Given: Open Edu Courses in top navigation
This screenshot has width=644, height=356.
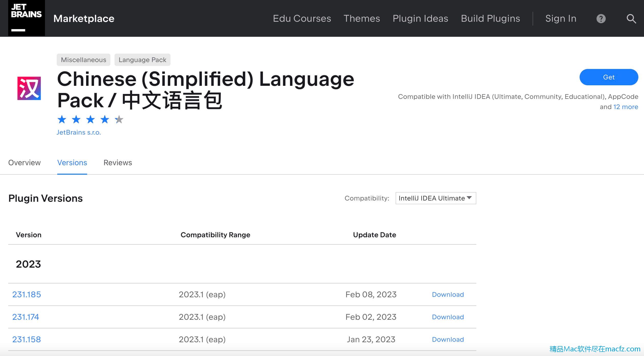Looking at the screenshot, I should [x=302, y=18].
